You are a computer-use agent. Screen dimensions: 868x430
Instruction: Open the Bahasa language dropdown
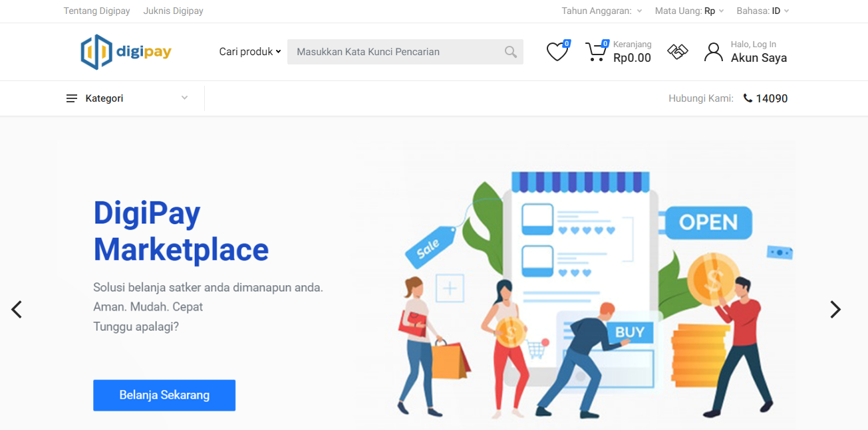(x=763, y=11)
